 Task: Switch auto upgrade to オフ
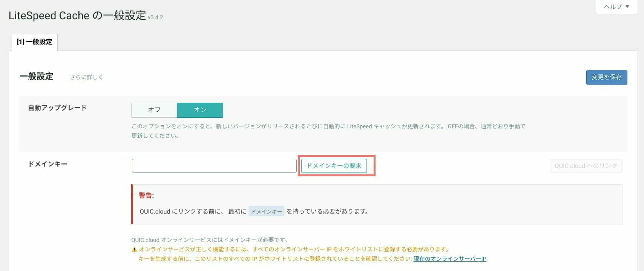pyautogui.click(x=154, y=110)
